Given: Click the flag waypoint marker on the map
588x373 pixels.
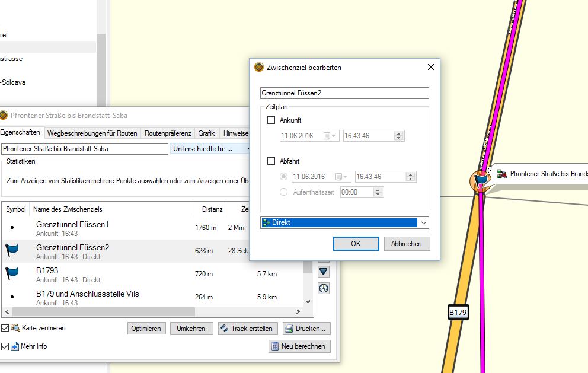Looking at the screenshot, I should (x=479, y=180).
